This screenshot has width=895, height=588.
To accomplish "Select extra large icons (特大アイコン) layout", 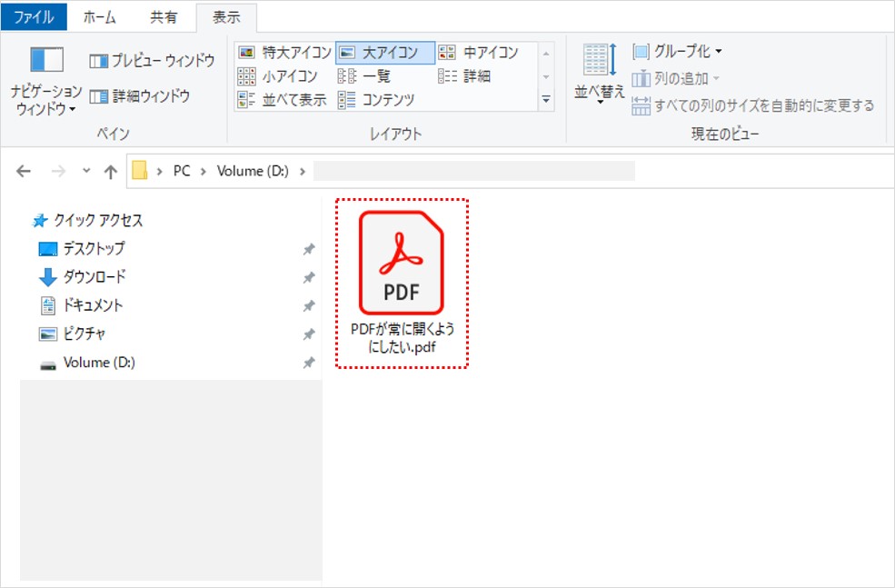I will click(x=284, y=53).
